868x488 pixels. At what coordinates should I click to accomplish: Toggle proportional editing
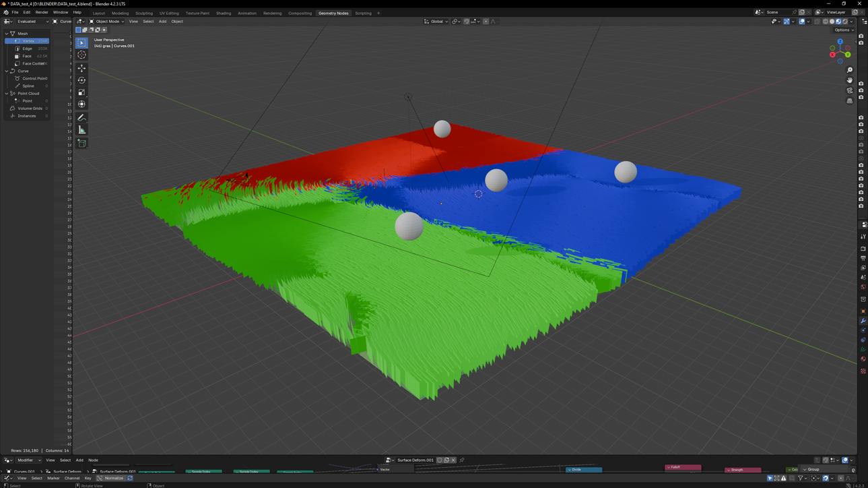pyautogui.click(x=486, y=22)
